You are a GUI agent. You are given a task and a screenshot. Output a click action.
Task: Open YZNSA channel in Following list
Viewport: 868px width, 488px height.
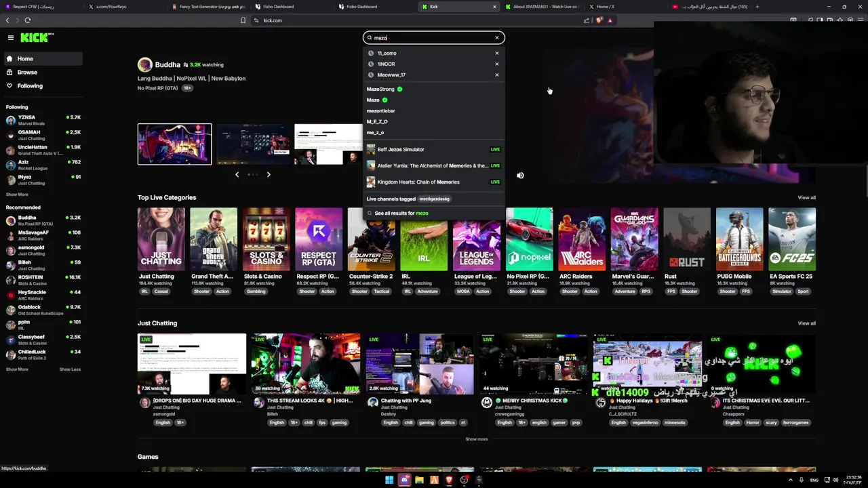(x=42, y=120)
